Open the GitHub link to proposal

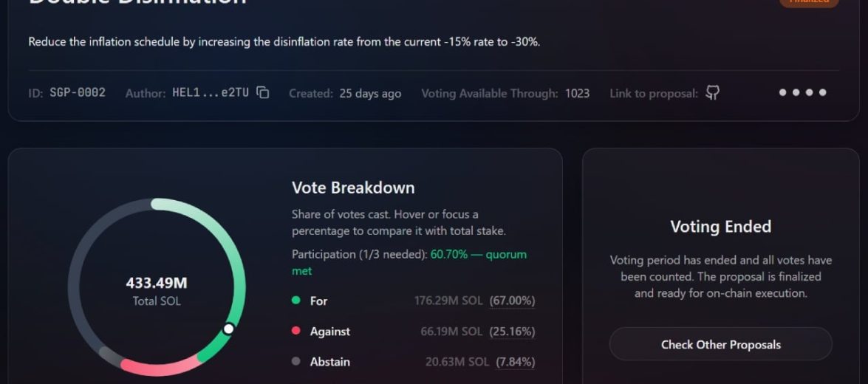(x=712, y=93)
